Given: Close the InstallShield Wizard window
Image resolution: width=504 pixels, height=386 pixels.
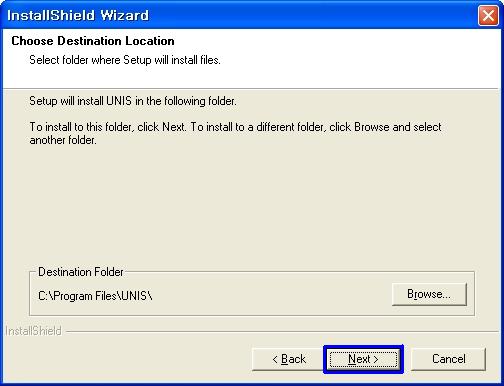Looking at the screenshot, I should (x=488, y=15).
